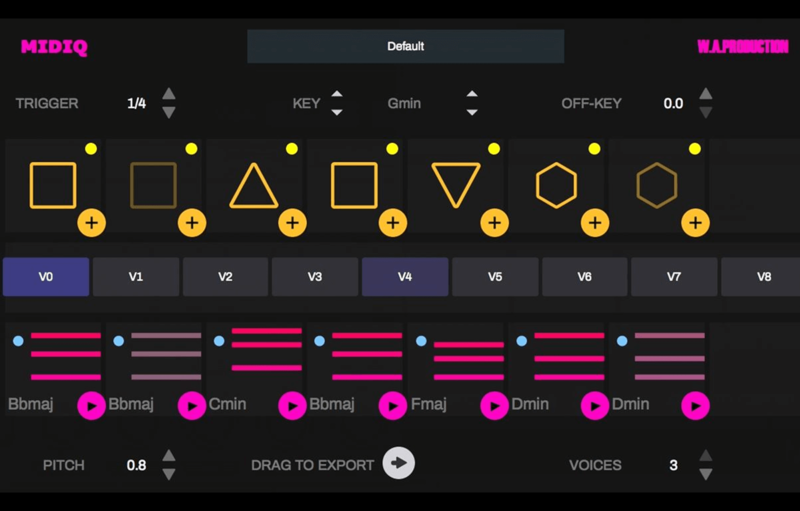
Task: Play the Cmin chord
Action: click(292, 405)
